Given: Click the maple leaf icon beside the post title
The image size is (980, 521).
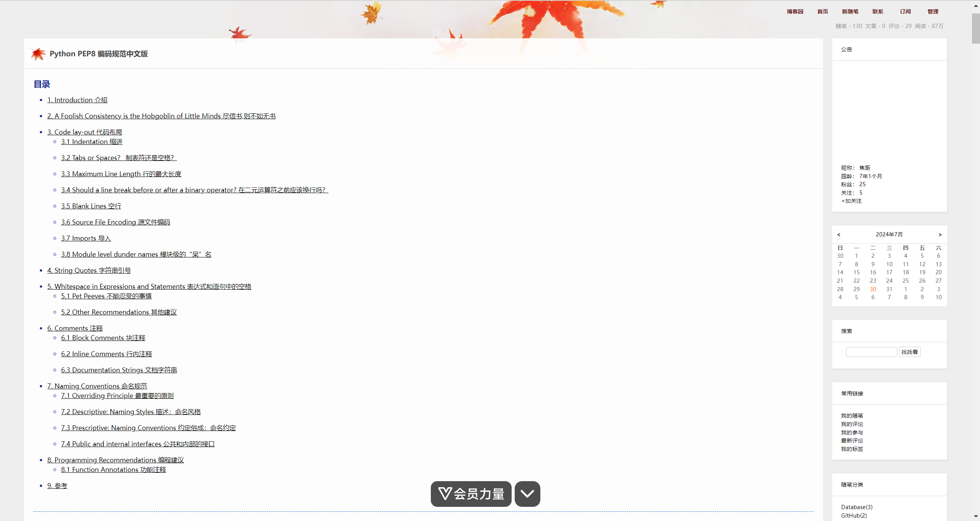Looking at the screenshot, I should [x=38, y=54].
